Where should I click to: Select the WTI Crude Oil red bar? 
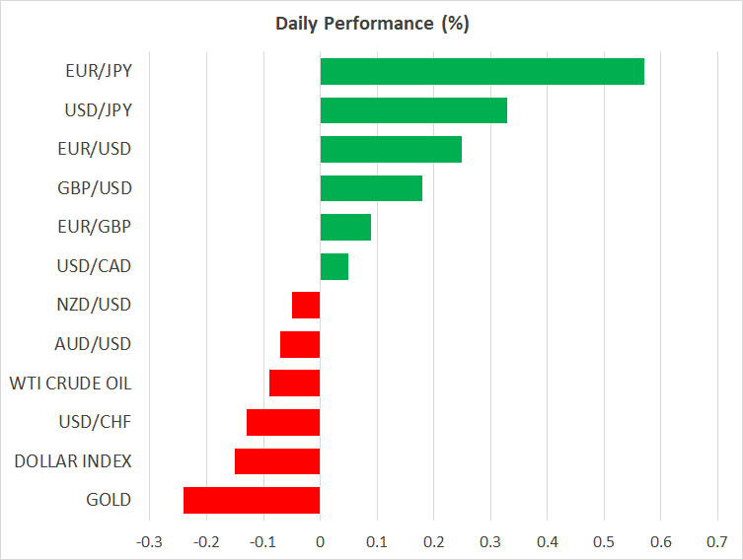tap(294, 383)
